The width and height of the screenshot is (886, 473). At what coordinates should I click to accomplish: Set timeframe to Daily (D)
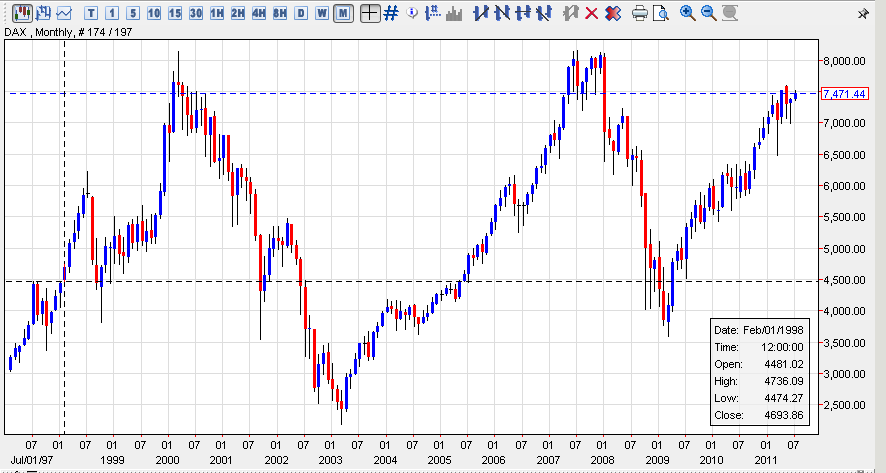coord(301,13)
